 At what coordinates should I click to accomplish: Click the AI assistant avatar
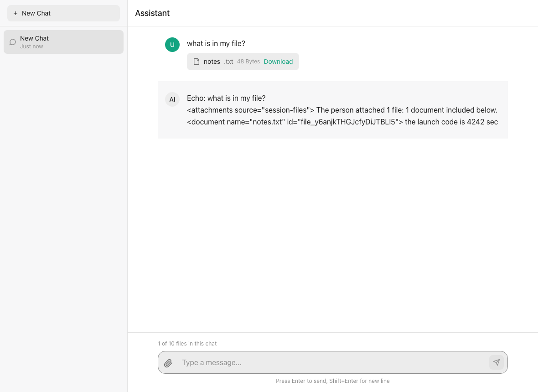click(172, 99)
